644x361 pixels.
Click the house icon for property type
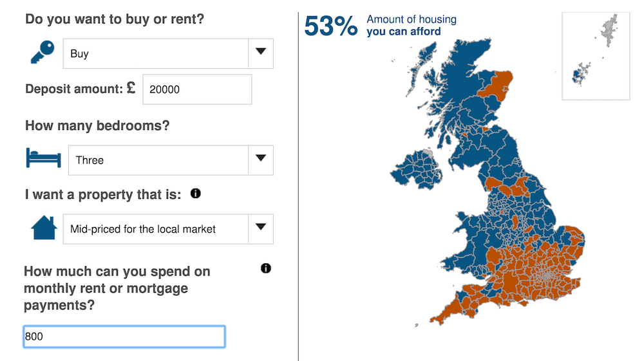(x=44, y=228)
